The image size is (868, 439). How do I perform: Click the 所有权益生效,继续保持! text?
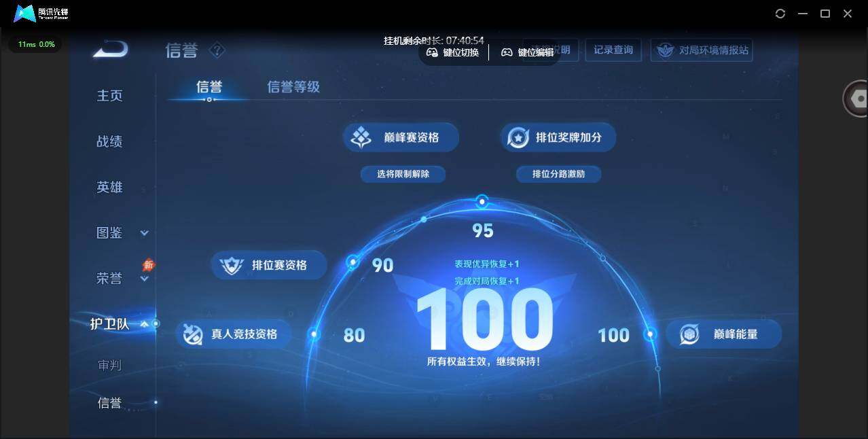point(484,362)
